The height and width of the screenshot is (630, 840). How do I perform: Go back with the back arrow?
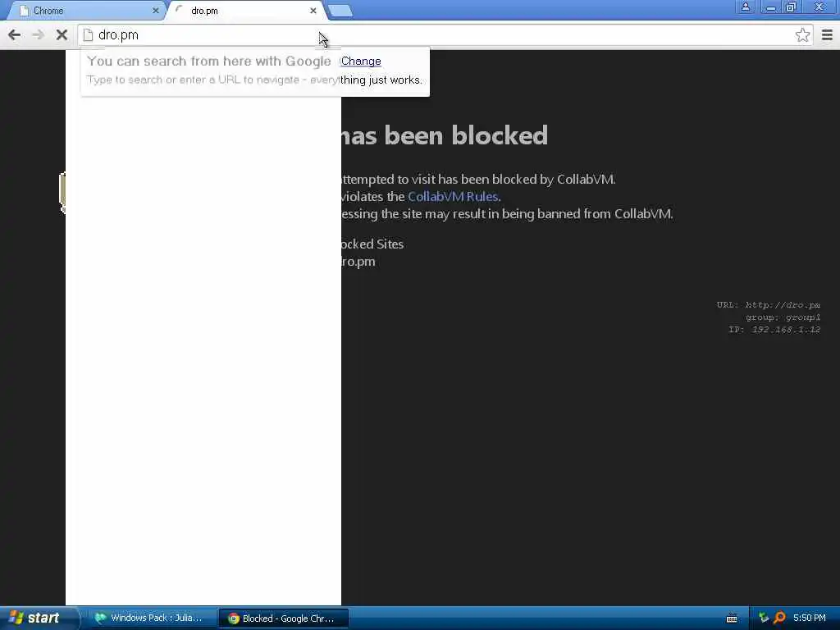15,35
